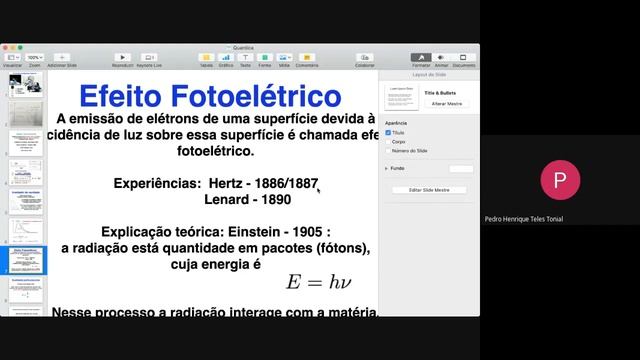Open the Mídia insert dropdown

click(x=284, y=58)
